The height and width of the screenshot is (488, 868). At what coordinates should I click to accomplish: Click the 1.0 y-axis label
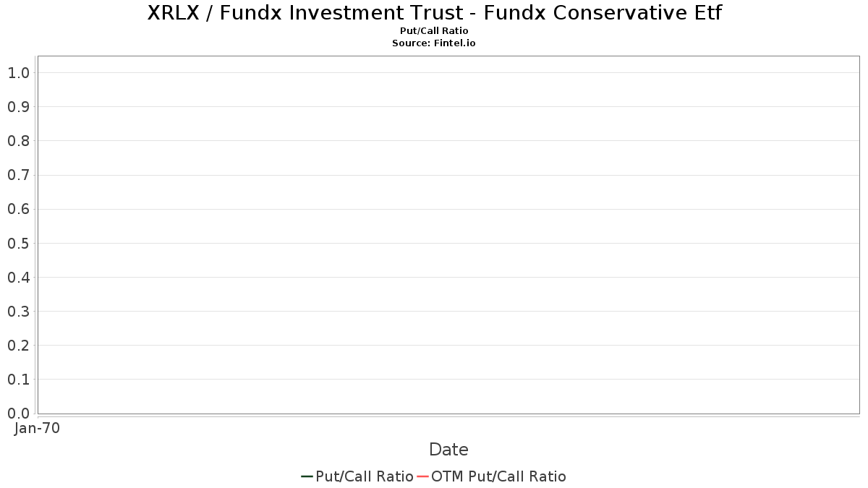pyautogui.click(x=19, y=72)
